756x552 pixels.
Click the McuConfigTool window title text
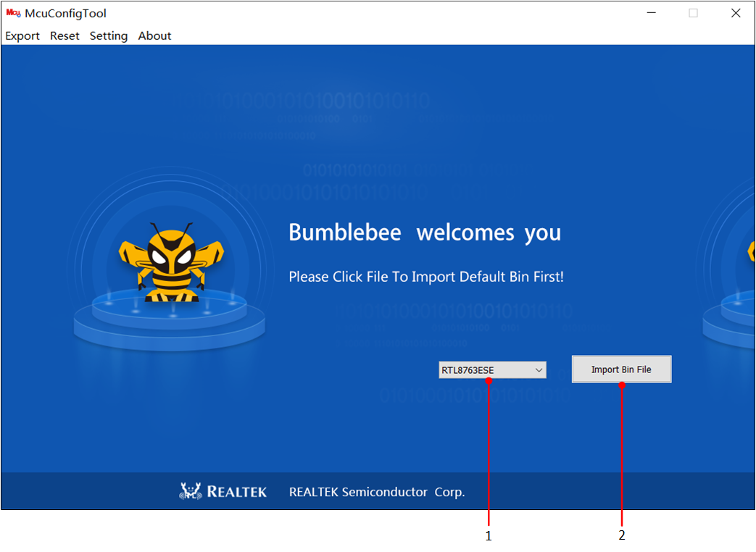coord(65,14)
